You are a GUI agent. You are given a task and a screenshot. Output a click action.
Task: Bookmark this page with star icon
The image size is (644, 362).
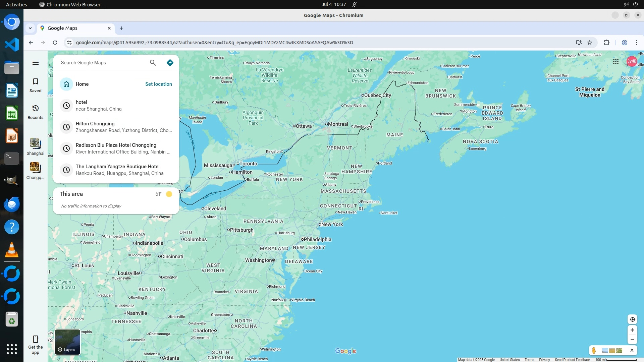coord(590,43)
